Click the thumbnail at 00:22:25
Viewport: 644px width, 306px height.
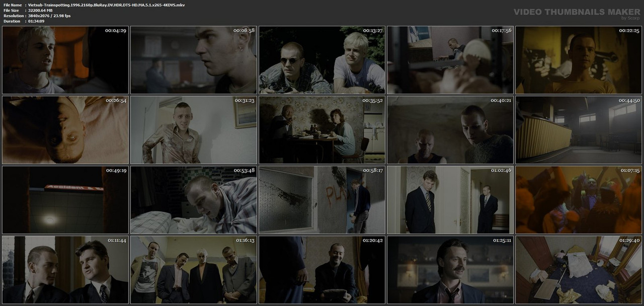[x=579, y=60]
